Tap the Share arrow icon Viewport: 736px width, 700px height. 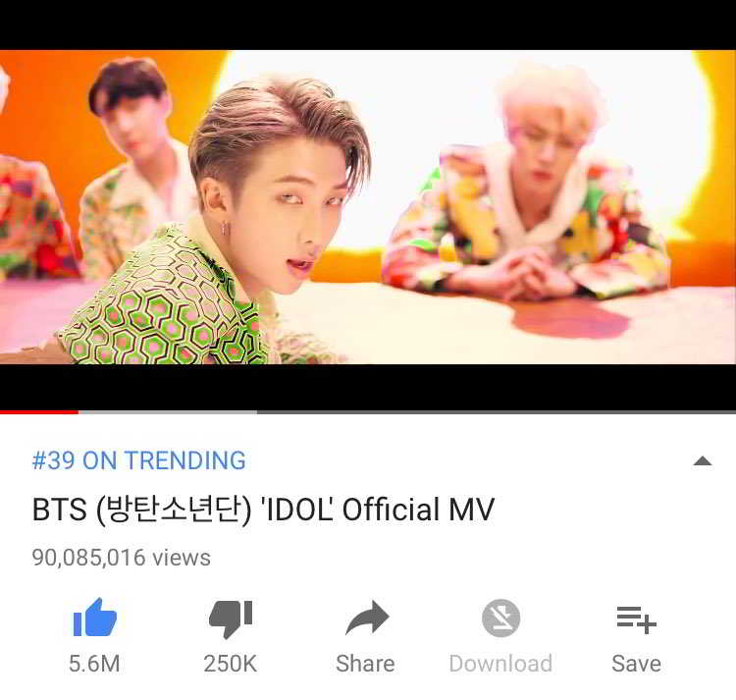[x=367, y=618]
